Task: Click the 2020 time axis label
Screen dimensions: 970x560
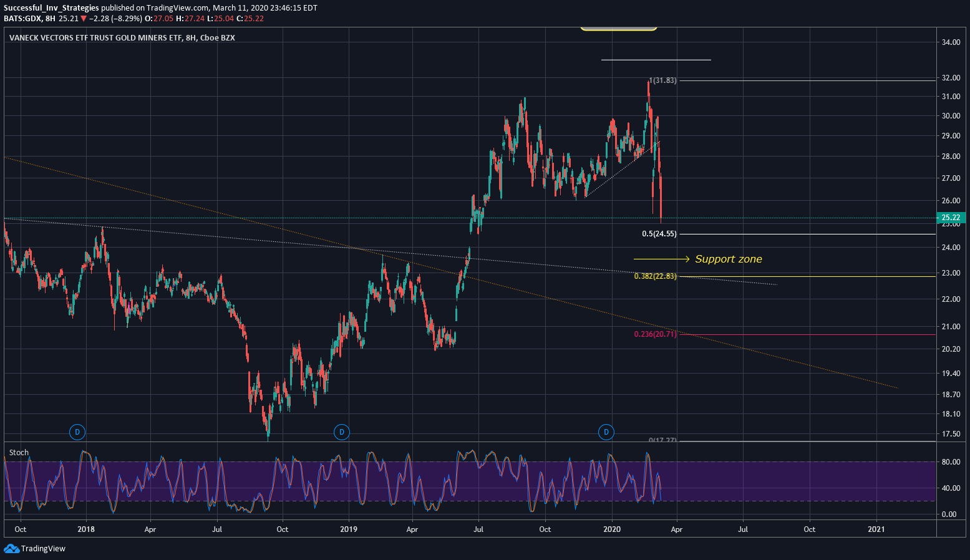Action: 612,529
